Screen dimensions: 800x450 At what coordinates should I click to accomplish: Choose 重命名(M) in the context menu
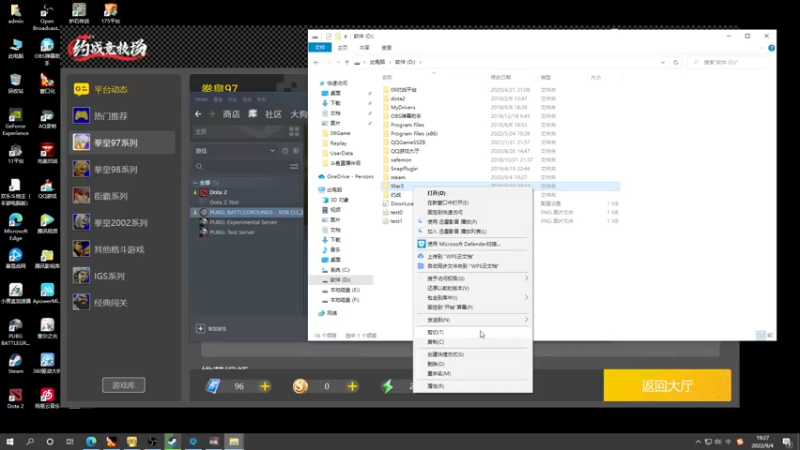(472, 373)
